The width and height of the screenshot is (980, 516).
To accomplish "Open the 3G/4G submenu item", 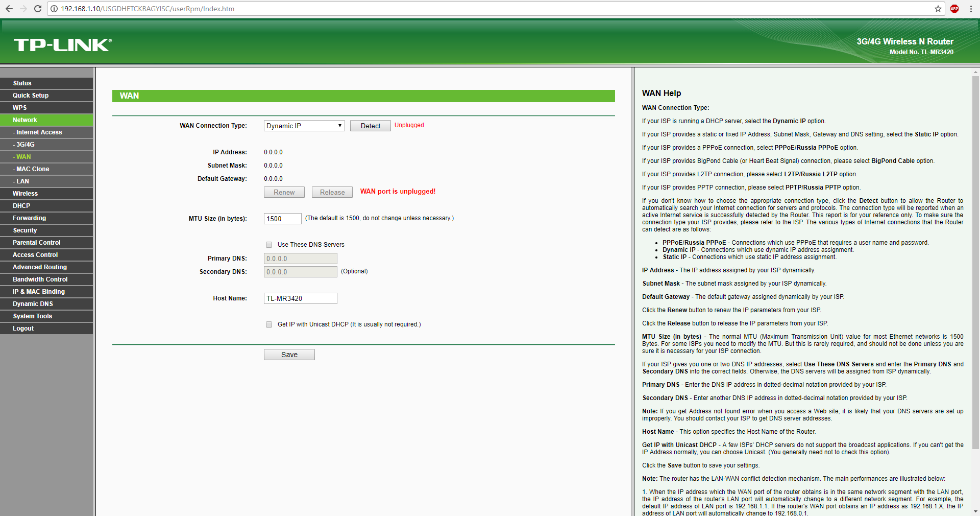I will point(46,145).
